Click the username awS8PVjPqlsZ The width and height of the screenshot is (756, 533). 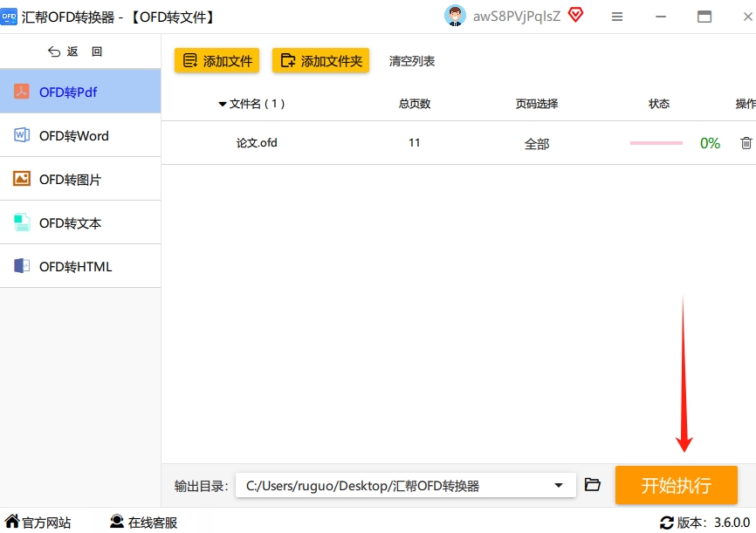pyautogui.click(x=517, y=17)
